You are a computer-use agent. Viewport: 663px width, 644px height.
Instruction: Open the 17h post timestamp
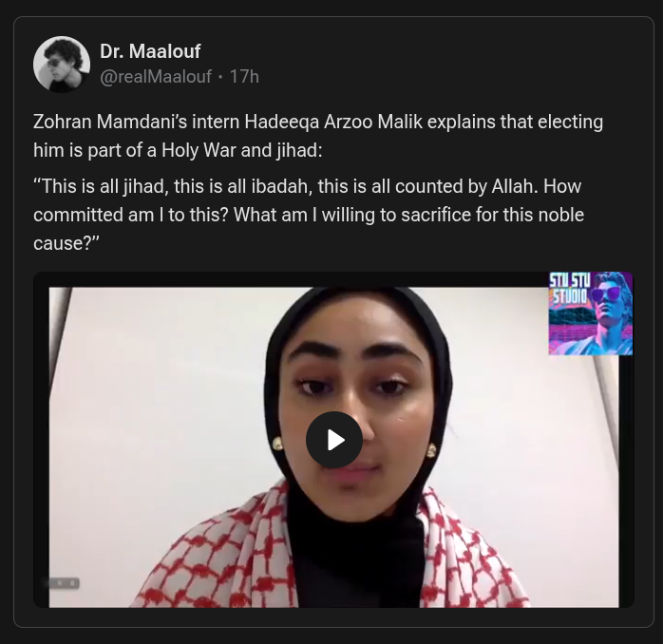[x=244, y=77]
